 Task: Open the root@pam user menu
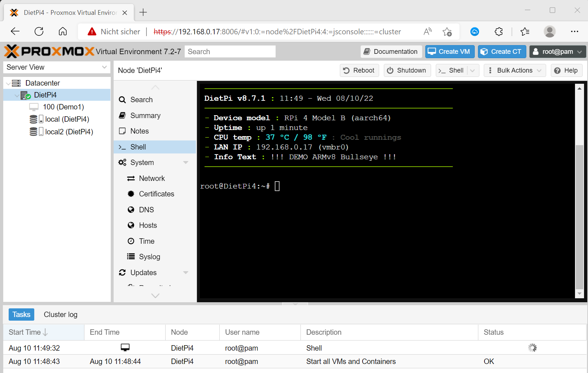557,52
